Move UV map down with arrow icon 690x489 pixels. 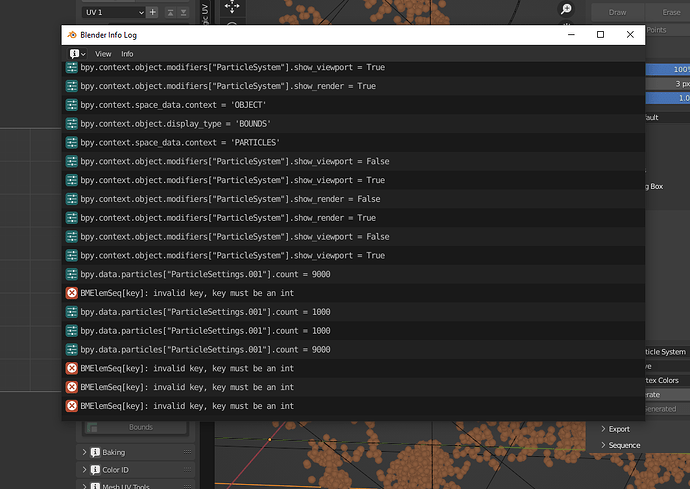click(184, 12)
